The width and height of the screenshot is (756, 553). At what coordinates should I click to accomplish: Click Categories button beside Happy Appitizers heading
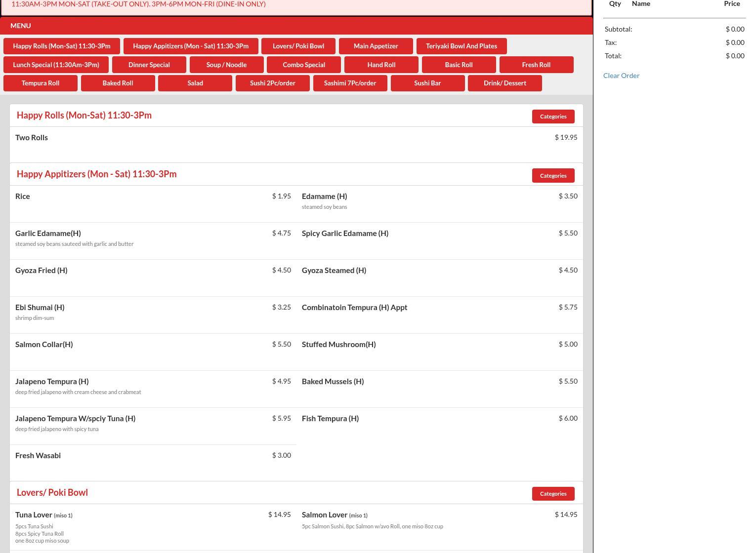(x=553, y=176)
